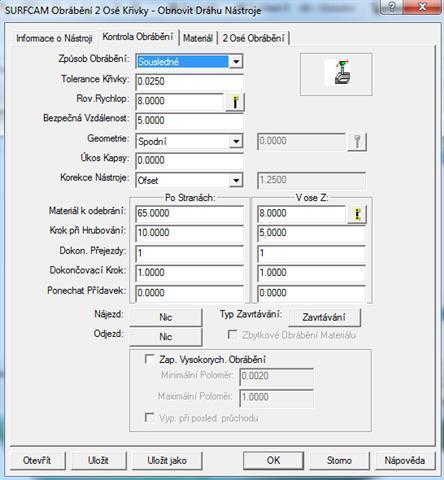Click the Úkos Kapsy input field
This screenshot has height=480, width=444.
click(189, 161)
